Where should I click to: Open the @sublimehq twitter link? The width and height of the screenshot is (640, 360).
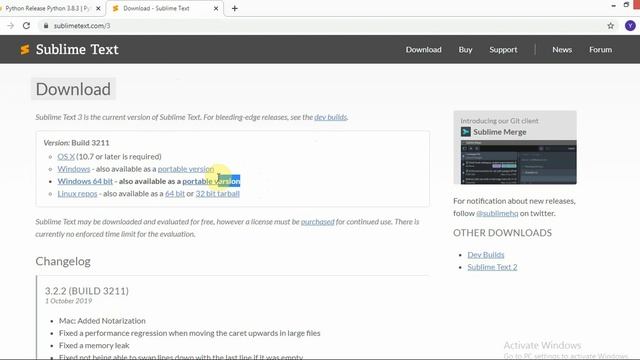click(x=497, y=213)
